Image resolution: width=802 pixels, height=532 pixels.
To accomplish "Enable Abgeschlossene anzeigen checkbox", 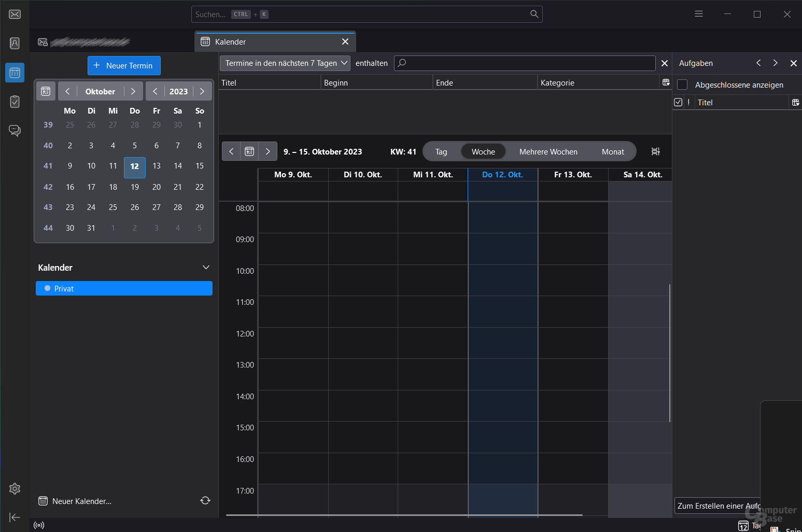I will coord(682,85).
